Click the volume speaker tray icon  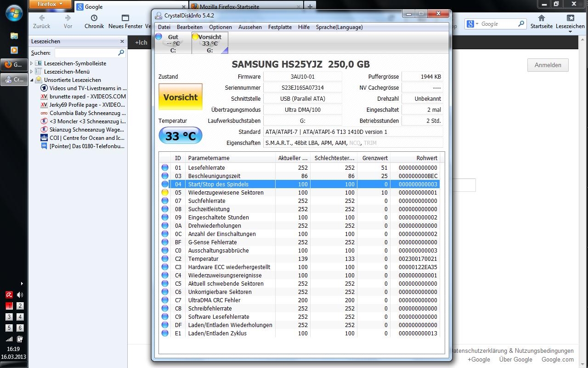click(x=20, y=295)
